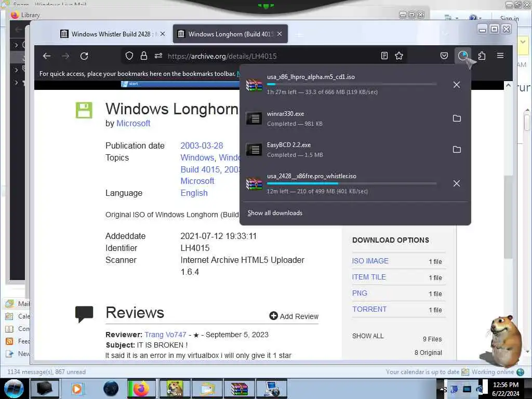Screen dimensions: 532x399
Task: Open the PNG download option
Action: [x=360, y=293]
